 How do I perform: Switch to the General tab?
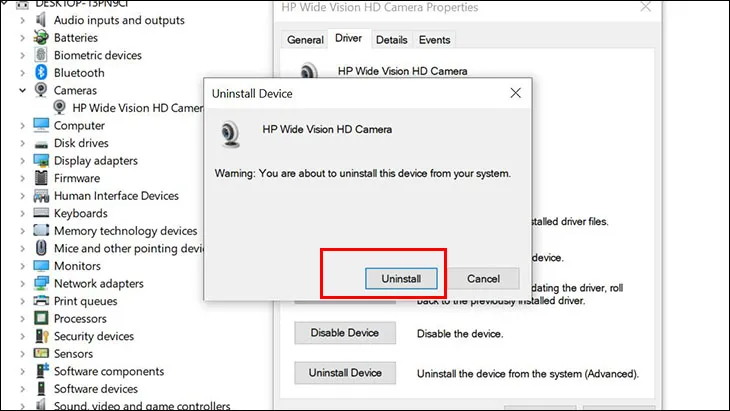[x=305, y=40]
